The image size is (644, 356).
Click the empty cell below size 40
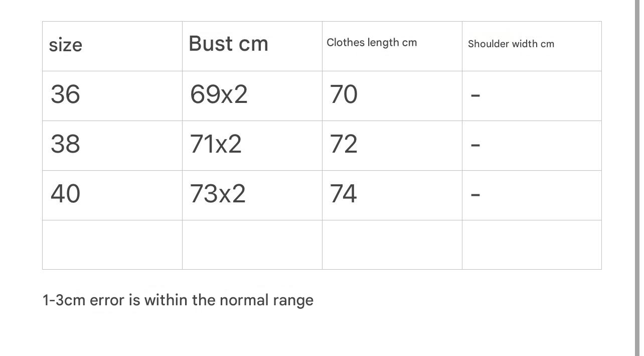point(112,245)
